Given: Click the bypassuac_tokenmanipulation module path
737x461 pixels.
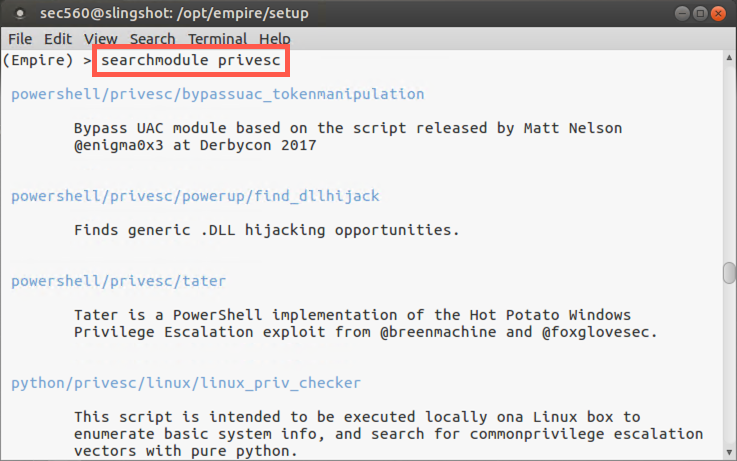Looking at the screenshot, I should pos(217,94).
